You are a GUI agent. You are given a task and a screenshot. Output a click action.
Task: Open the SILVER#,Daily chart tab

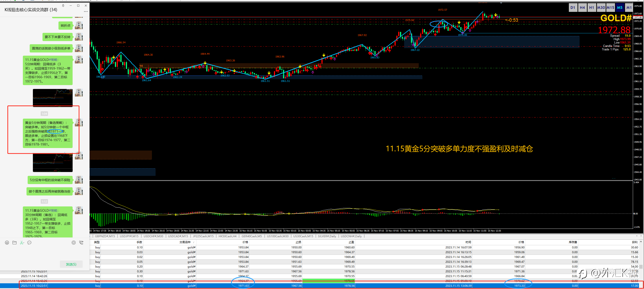click(327, 236)
